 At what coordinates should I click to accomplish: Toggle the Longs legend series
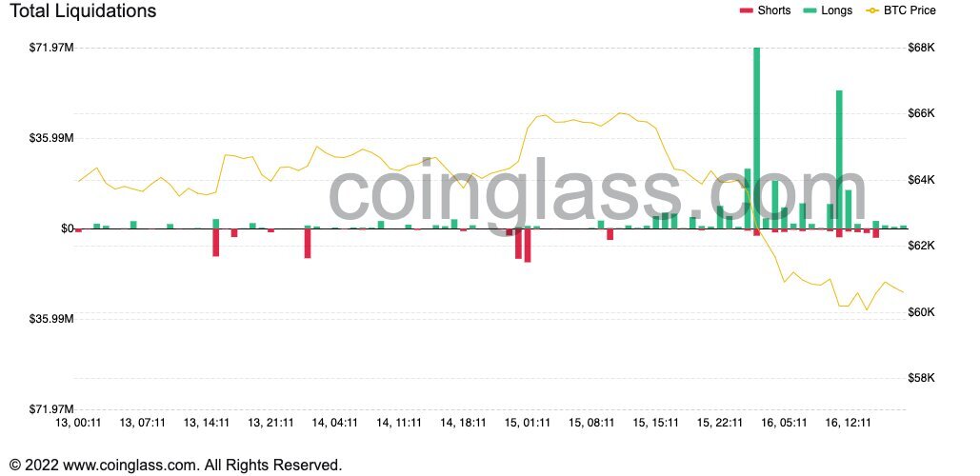pos(828,10)
